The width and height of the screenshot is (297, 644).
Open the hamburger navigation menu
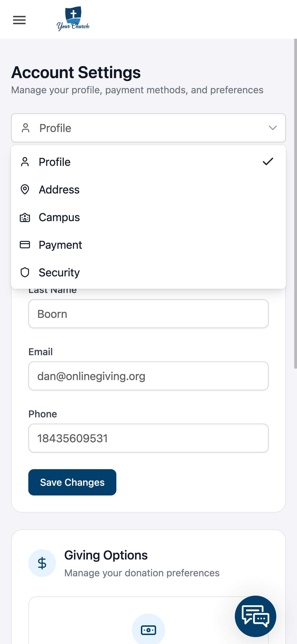(x=19, y=20)
